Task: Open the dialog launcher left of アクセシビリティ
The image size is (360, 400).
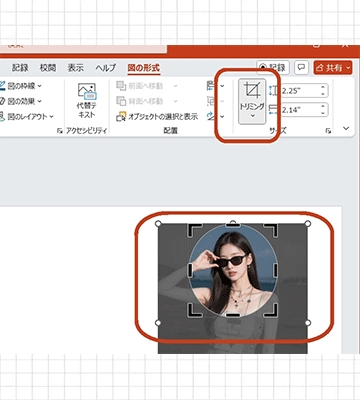Action: pos(60,131)
